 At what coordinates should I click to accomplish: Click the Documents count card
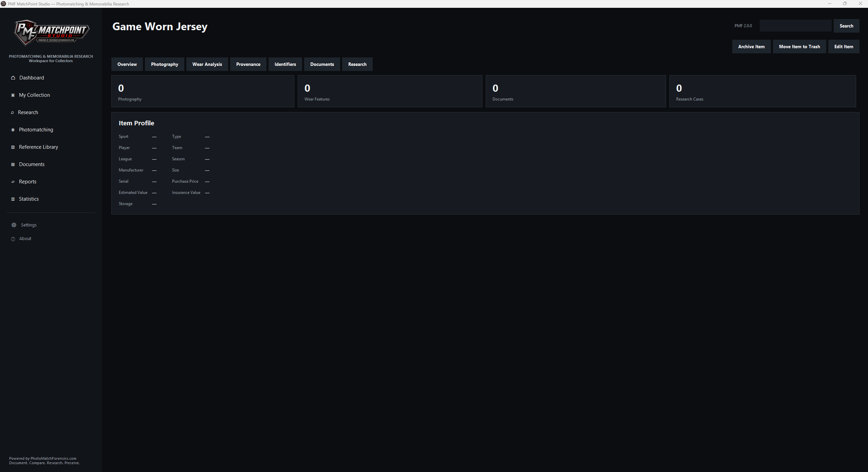(x=576, y=91)
